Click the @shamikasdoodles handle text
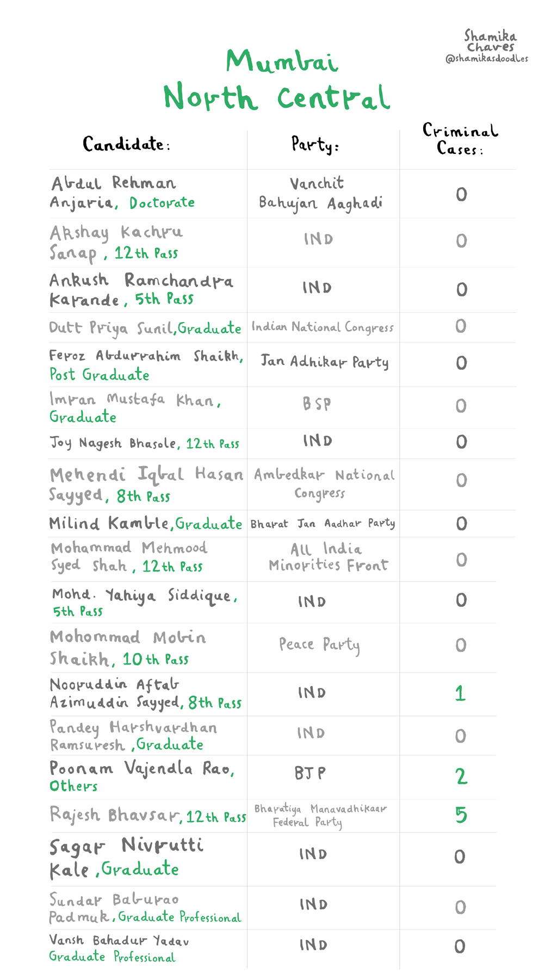Viewport: 557px width, 980px height. [486, 59]
